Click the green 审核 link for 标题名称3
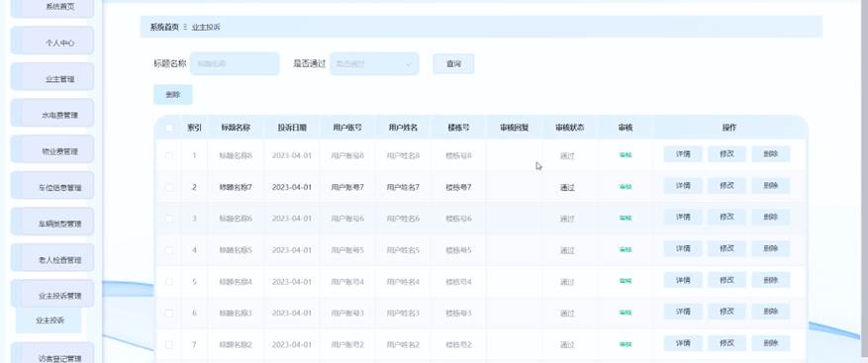The height and width of the screenshot is (363, 868). pos(626,314)
